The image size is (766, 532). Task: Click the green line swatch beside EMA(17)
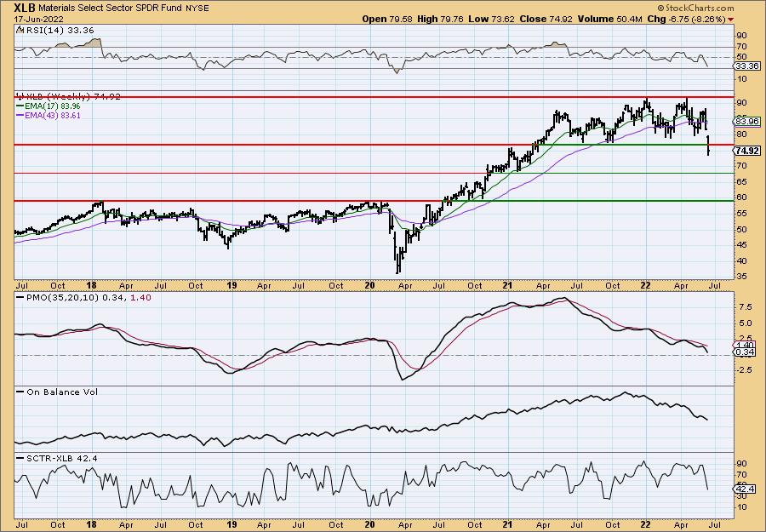[x=20, y=106]
